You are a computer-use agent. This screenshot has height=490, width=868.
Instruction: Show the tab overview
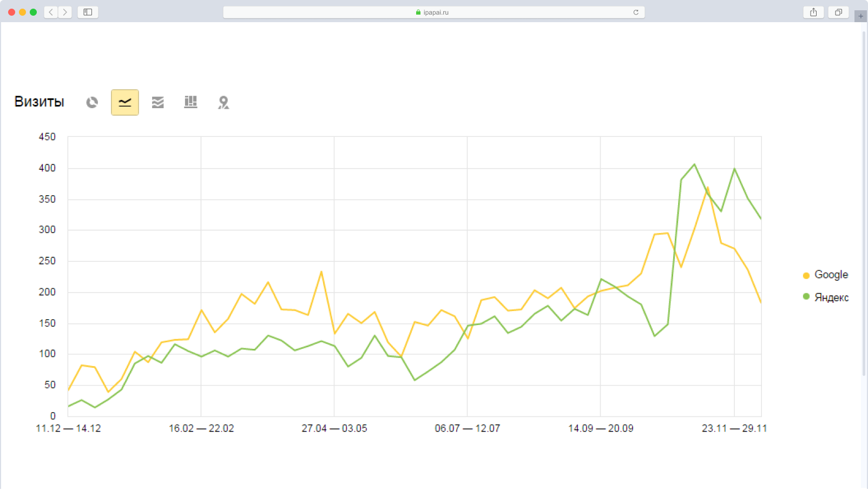[x=838, y=12]
